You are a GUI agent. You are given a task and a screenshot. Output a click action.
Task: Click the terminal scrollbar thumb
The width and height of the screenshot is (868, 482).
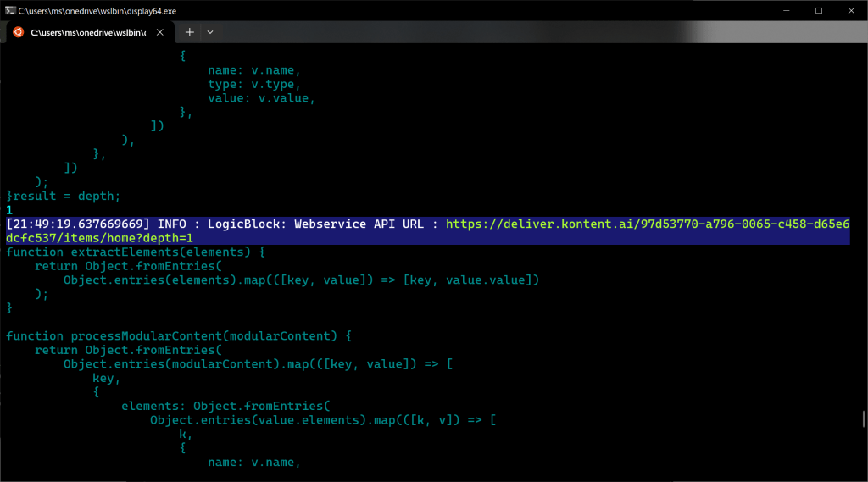pyautogui.click(x=863, y=419)
